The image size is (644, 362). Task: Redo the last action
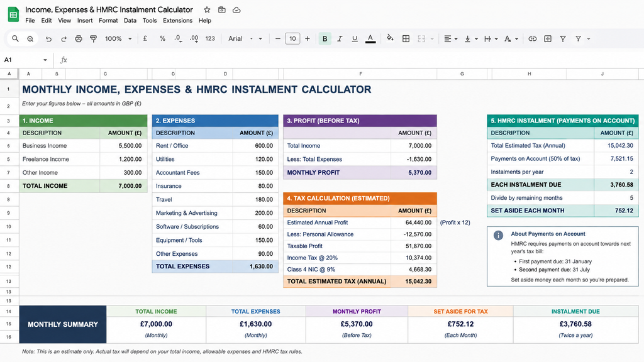click(x=64, y=38)
